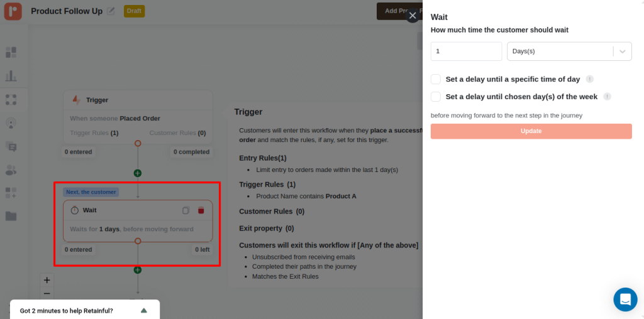644x319 pixels.
Task: Open the folder icon in left sidebar
Action: [11, 216]
